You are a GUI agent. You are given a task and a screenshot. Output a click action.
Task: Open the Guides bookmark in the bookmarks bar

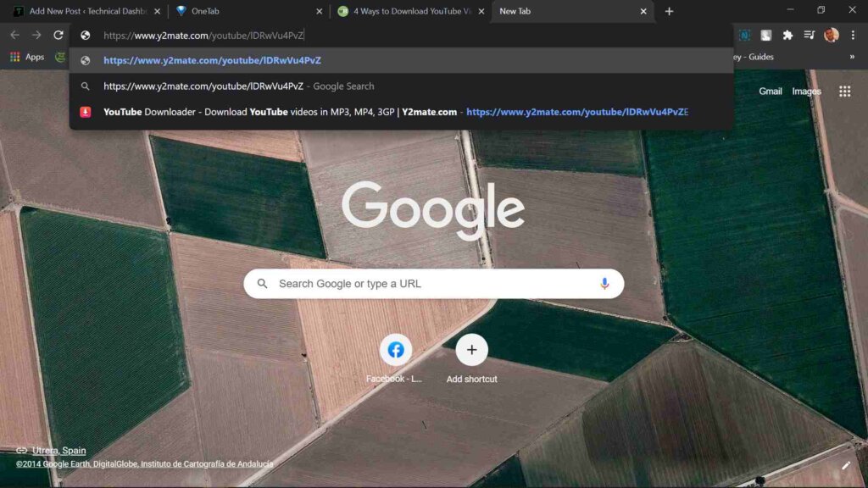coord(754,57)
